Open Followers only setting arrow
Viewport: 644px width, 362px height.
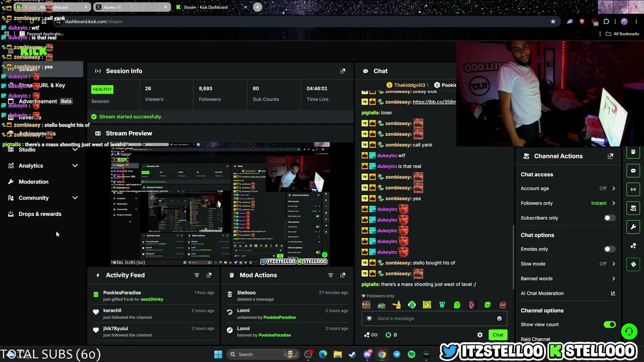pos(613,203)
